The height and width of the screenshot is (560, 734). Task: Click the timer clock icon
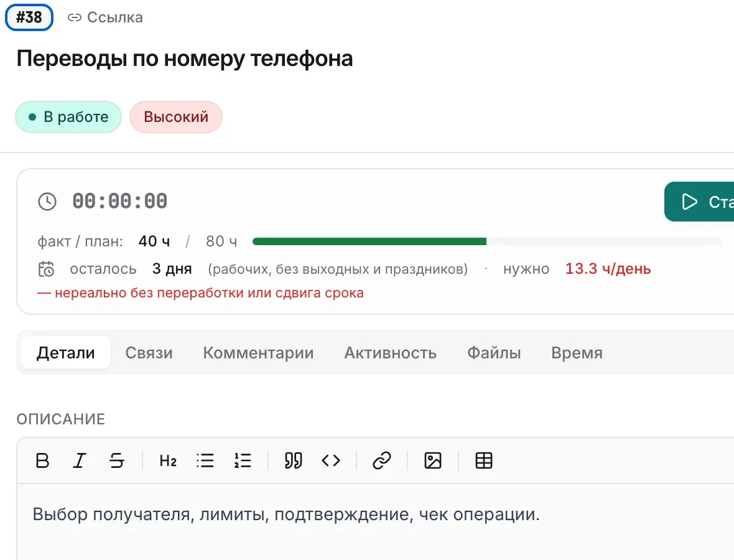click(47, 202)
